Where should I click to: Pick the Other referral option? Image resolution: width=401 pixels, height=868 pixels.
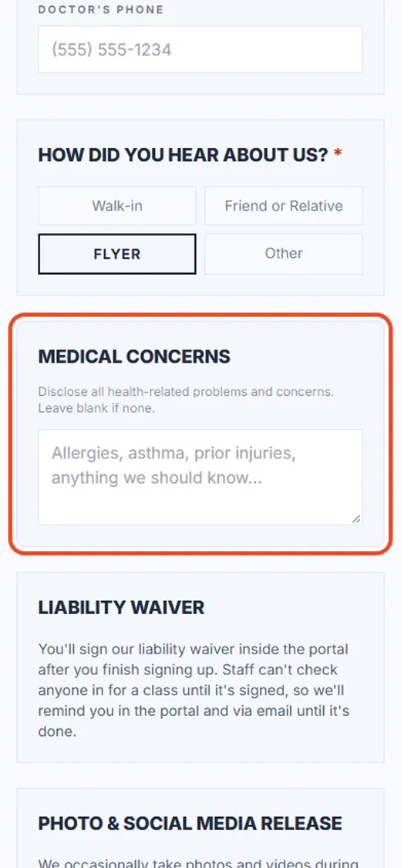tap(284, 254)
